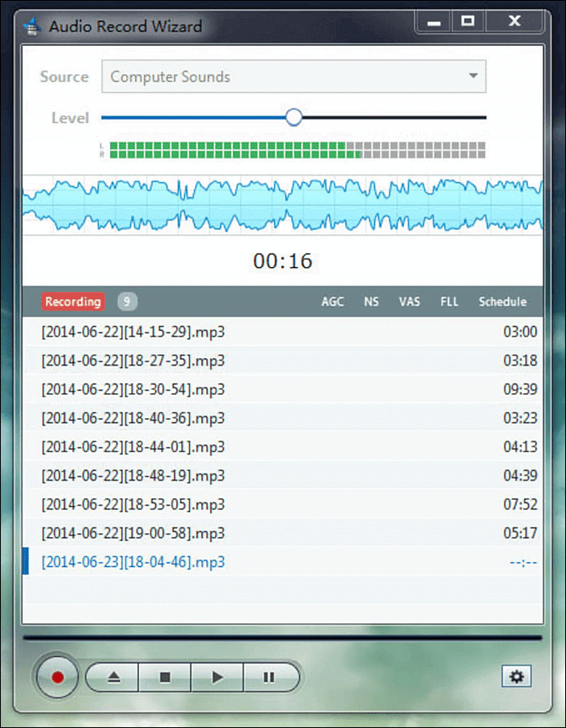This screenshot has width=566, height=728.
Task: Toggle the FLL option
Action: click(449, 302)
